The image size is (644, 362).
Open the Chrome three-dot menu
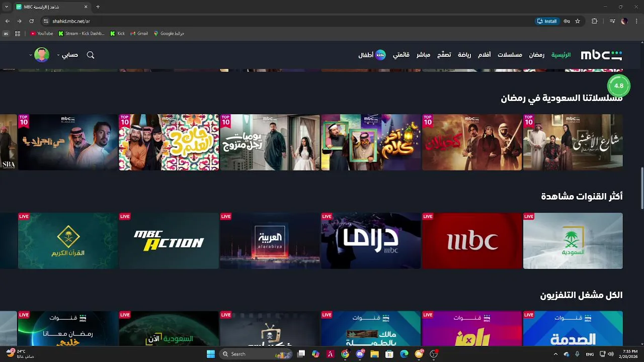[636, 21]
